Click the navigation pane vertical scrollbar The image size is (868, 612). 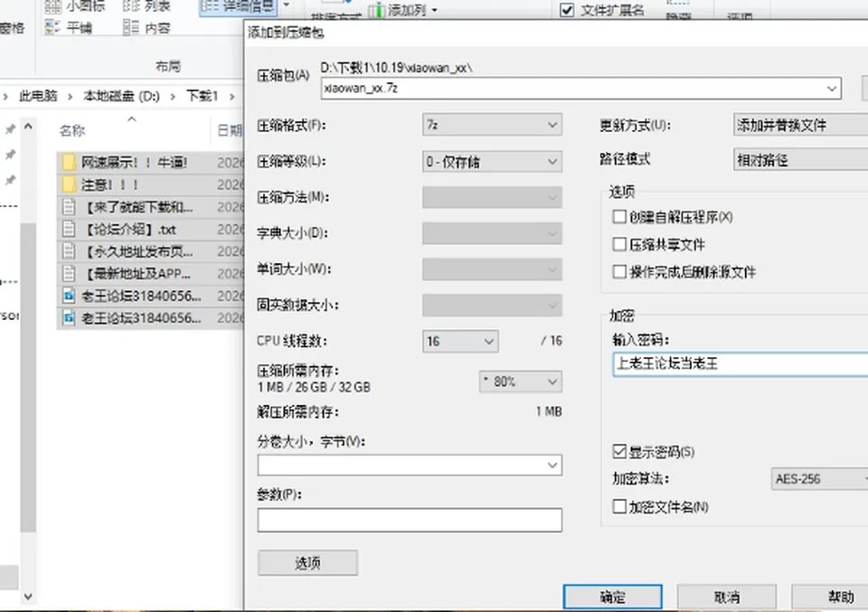coord(28,377)
